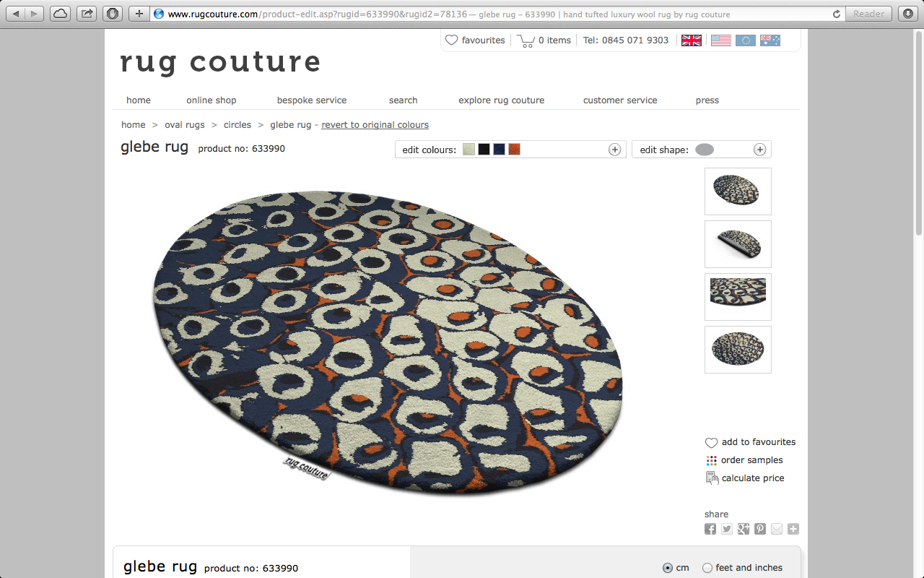The height and width of the screenshot is (578, 924).
Task: Choose the Australian flag icon
Action: [770, 40]
